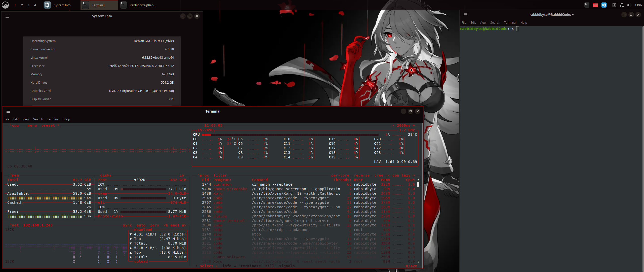The image size is (644, 272).
Task: Increase btop update interval with the plus sign
Action: coord(414,125)
